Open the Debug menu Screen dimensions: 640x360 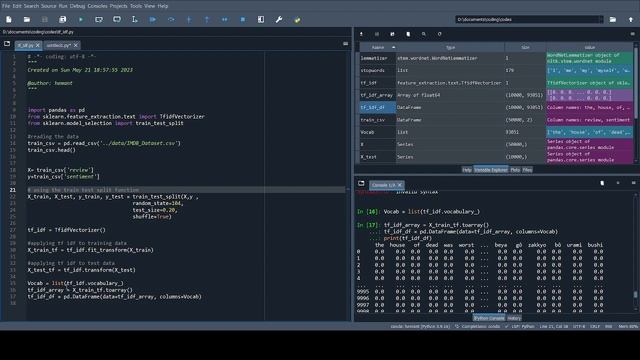coord(77,6)
